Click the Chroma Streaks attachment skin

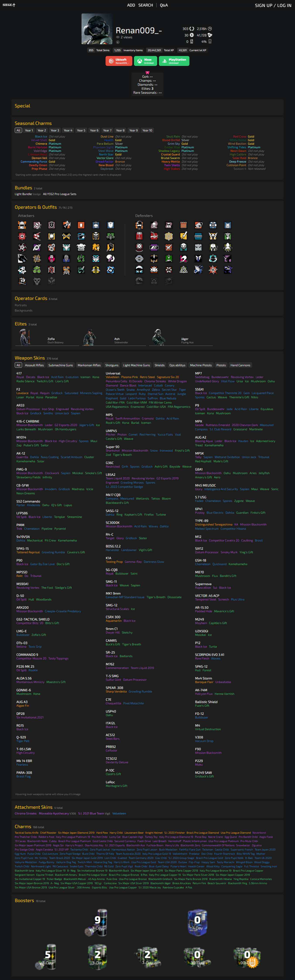coord(25,813)
